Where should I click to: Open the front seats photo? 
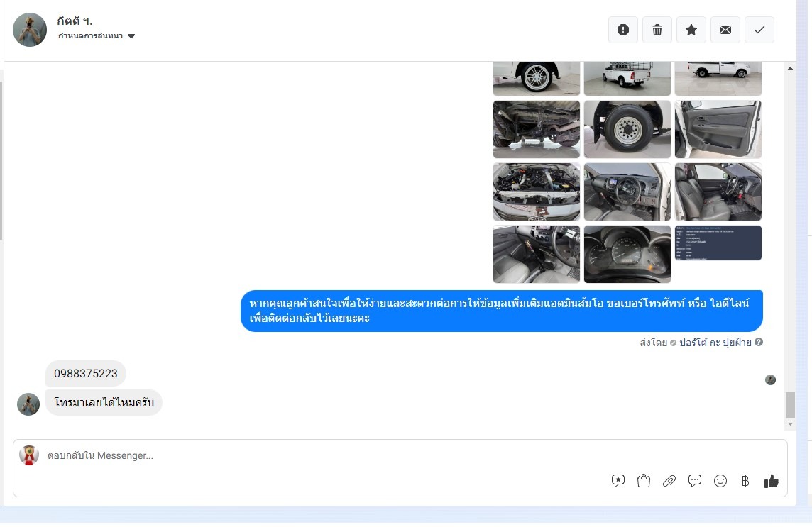(x=718, y=192)
